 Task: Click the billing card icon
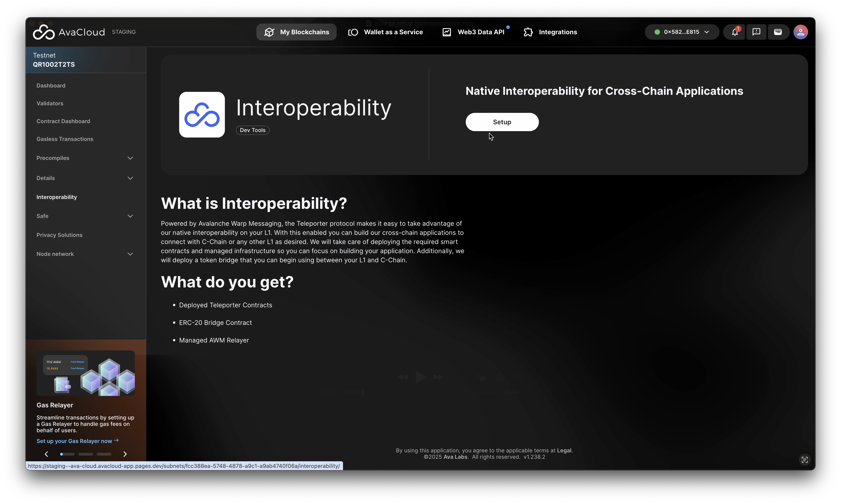coord(778,32)
